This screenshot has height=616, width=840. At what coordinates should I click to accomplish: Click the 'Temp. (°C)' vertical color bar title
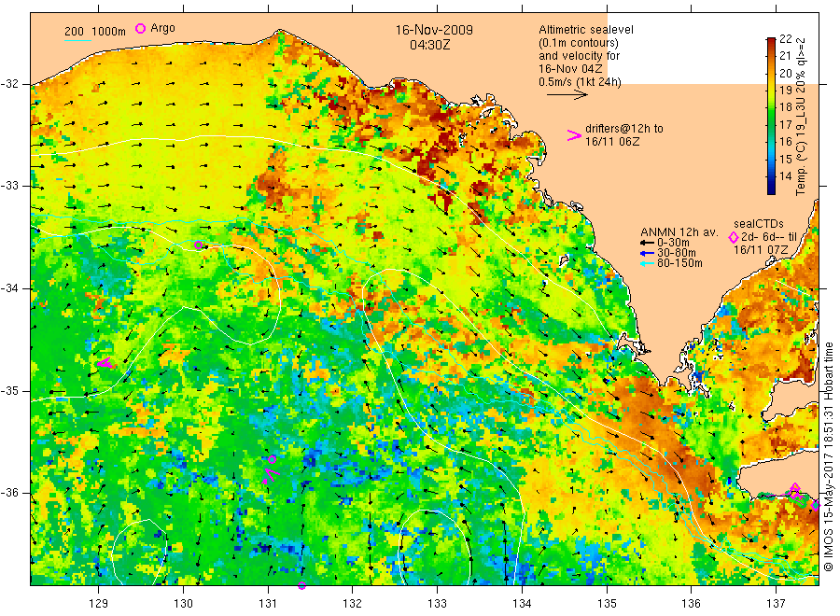[801, 168]
